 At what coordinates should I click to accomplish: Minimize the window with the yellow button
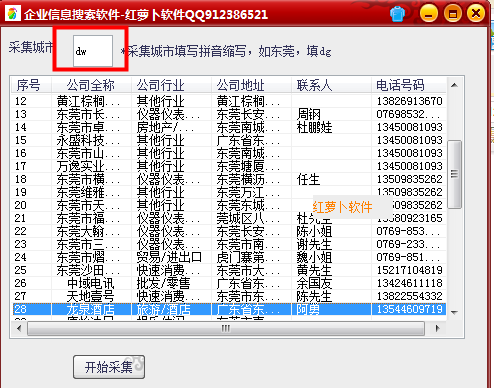click(x=429, y=14)
